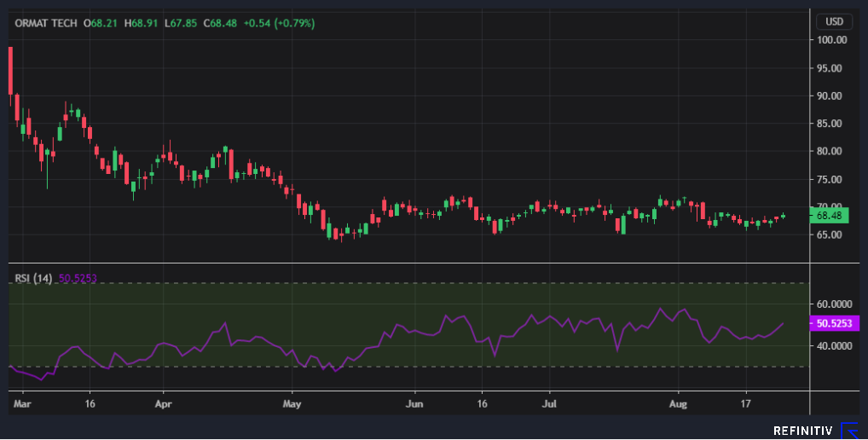Select the high value H68.91
This screenshot has height=440, width=868.
[141, 23]
